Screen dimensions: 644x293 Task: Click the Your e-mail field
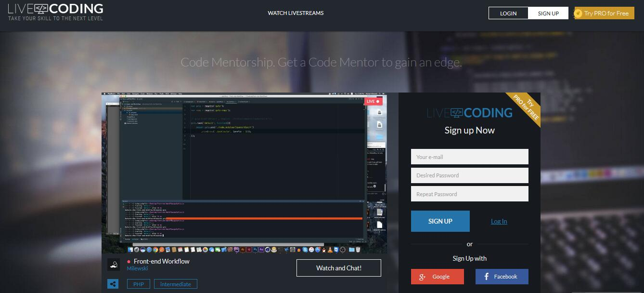pos(469,157)
